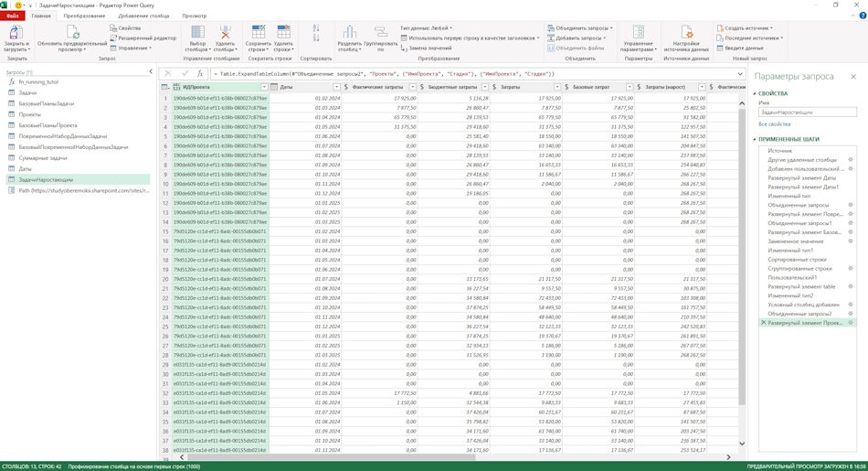
Task: Open the help question mark icon
Action: [863, 16]
